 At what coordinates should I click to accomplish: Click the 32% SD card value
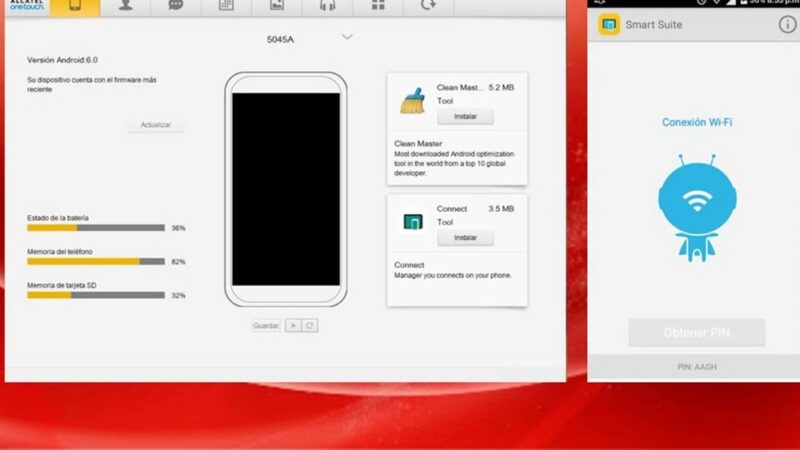click(179, 295)
